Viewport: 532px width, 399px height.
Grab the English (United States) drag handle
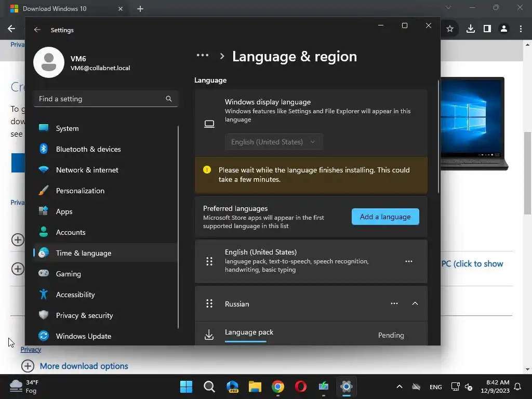[209, 261]
